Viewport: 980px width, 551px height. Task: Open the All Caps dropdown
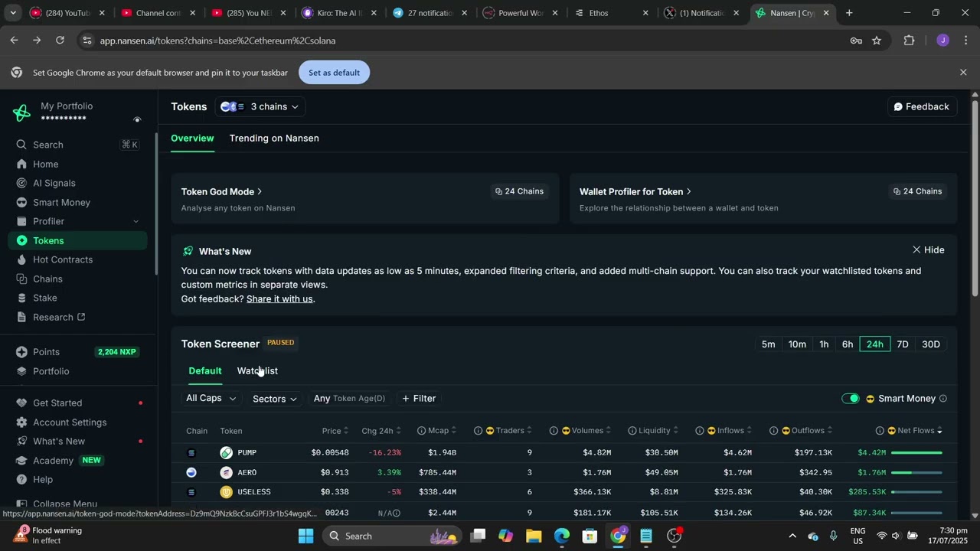(211, 398)
